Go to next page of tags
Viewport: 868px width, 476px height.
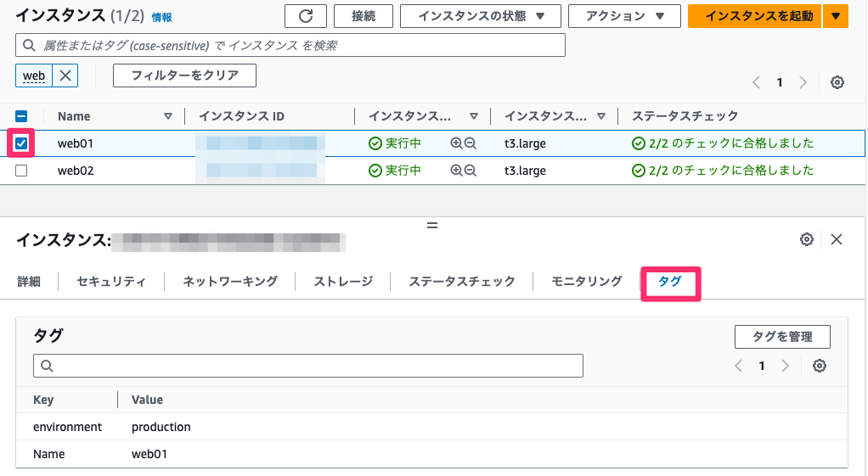[x=785, y=366]
